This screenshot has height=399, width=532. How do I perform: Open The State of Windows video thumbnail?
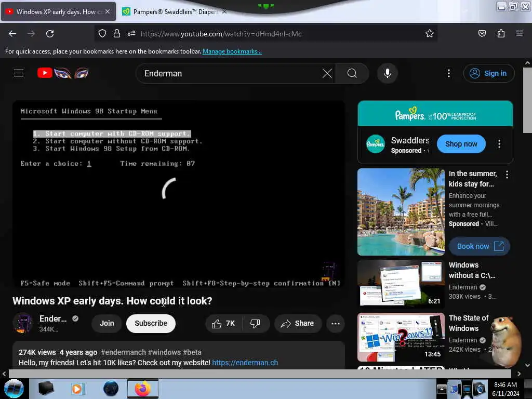click(401, 337)
